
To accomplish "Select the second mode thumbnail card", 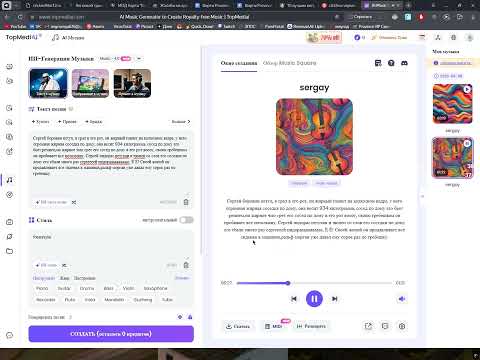I will tap(90, 83).
